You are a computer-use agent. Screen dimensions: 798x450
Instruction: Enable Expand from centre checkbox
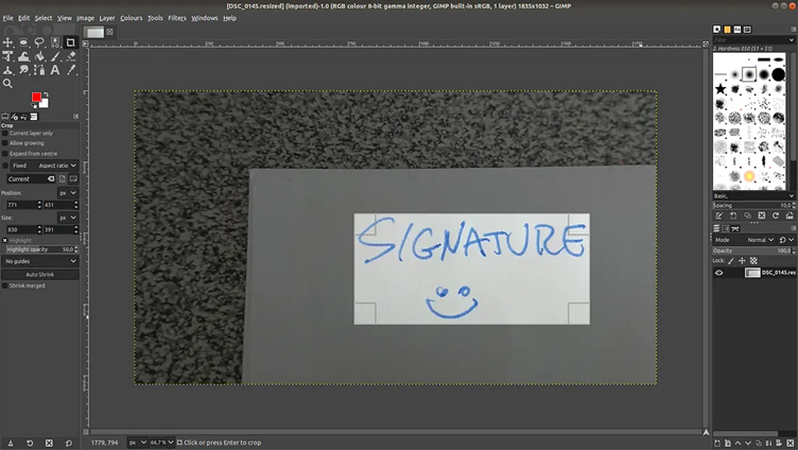click(5, 154)
